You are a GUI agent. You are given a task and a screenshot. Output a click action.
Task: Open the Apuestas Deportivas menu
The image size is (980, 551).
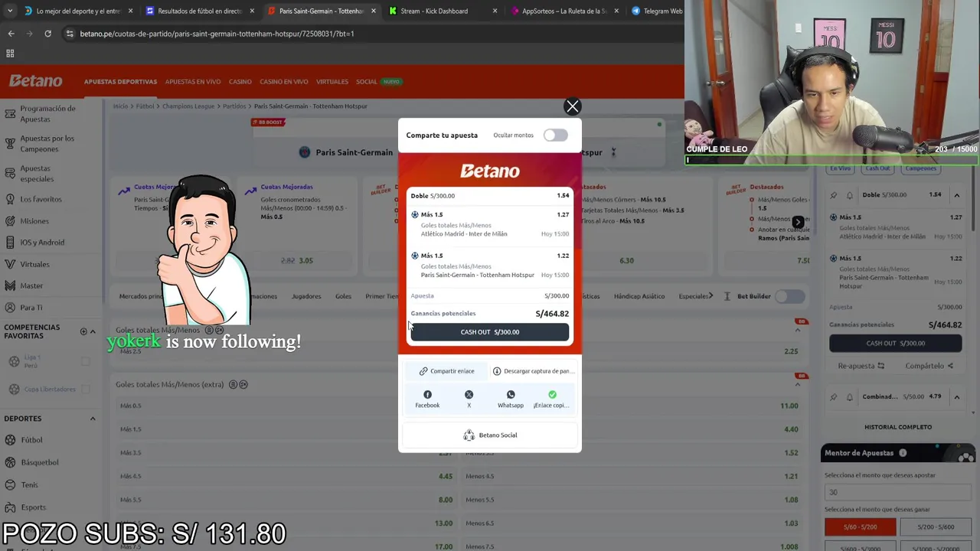coord(120,82)
